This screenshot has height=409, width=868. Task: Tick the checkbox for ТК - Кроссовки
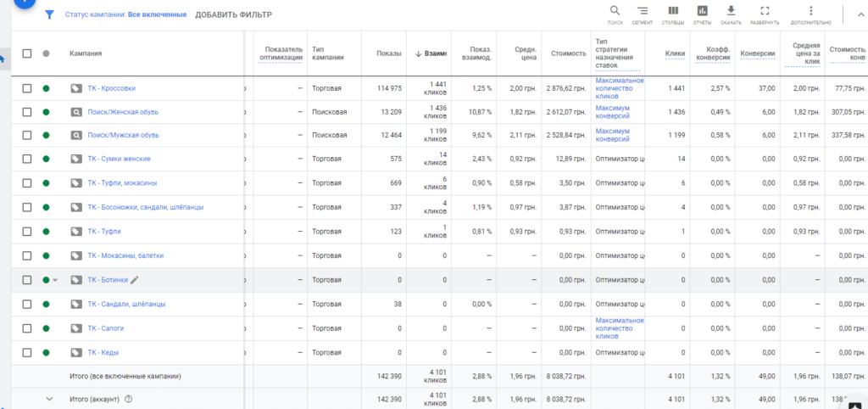[26, 88]
